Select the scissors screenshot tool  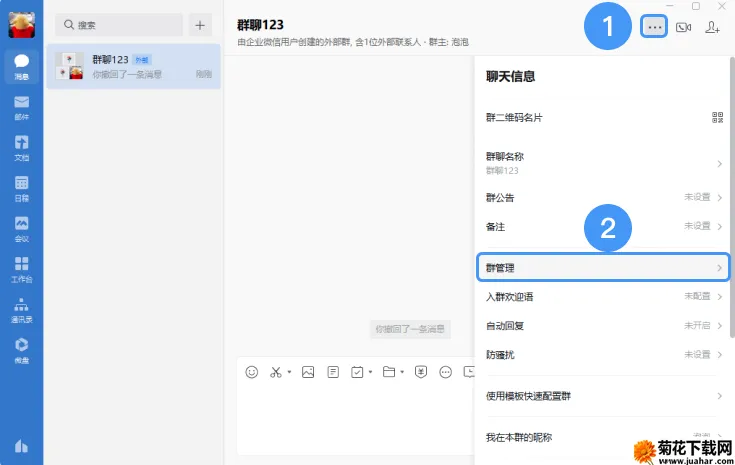276,372
